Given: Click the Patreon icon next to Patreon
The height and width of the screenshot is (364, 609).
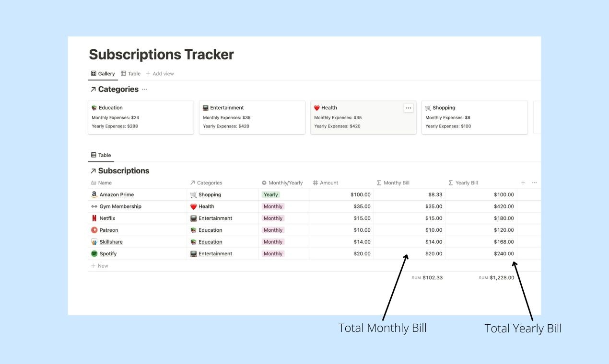Looking at the screenshot, I should 94,230.
